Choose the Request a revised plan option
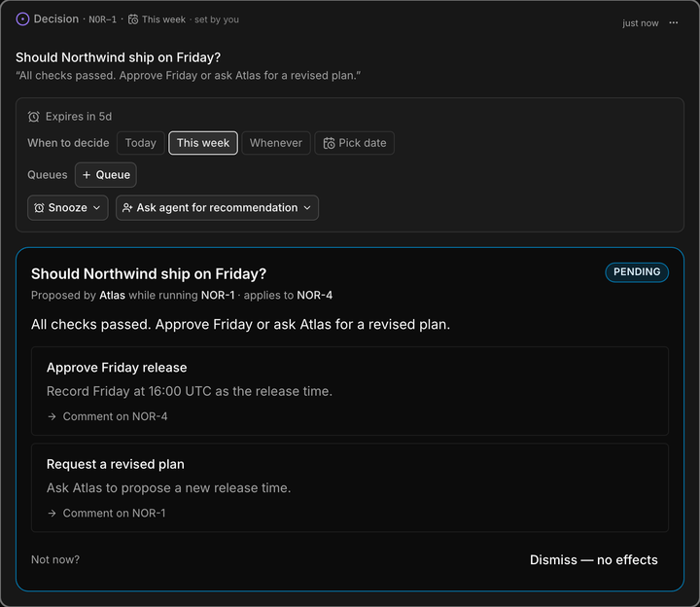Viewport: 700px width, 607px height. click(x=350, y=487)
